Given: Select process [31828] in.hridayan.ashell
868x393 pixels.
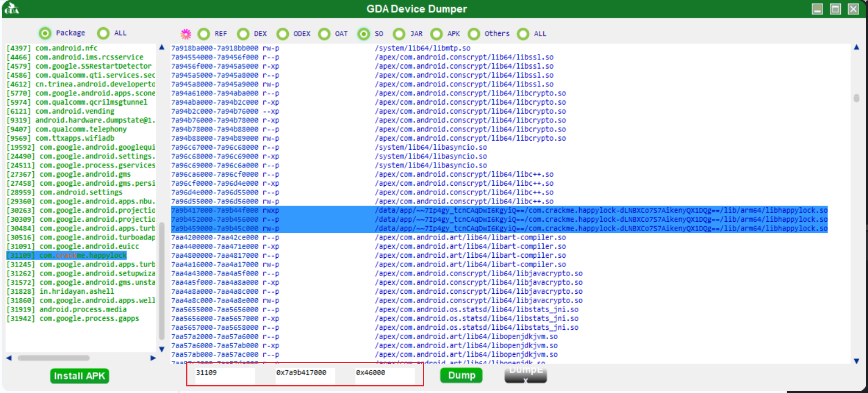Looking at the screenshot, I should click(x=60, y=292).
